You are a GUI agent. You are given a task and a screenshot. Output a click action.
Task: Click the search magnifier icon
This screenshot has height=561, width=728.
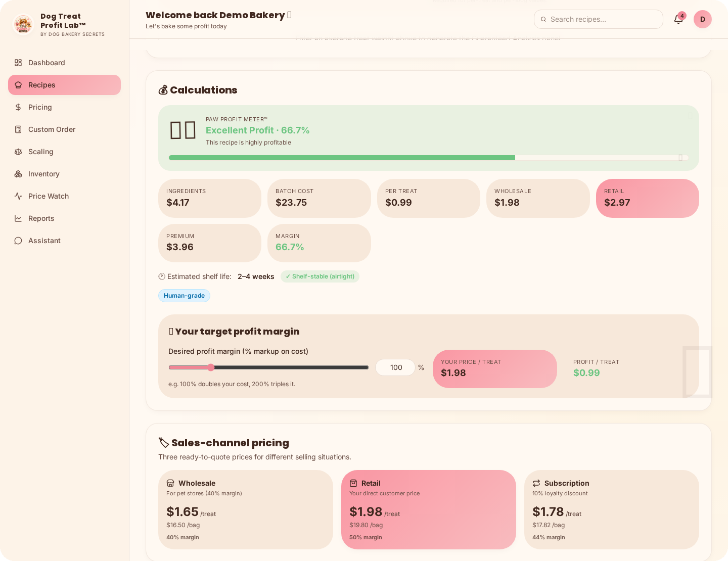pos(543,19)
